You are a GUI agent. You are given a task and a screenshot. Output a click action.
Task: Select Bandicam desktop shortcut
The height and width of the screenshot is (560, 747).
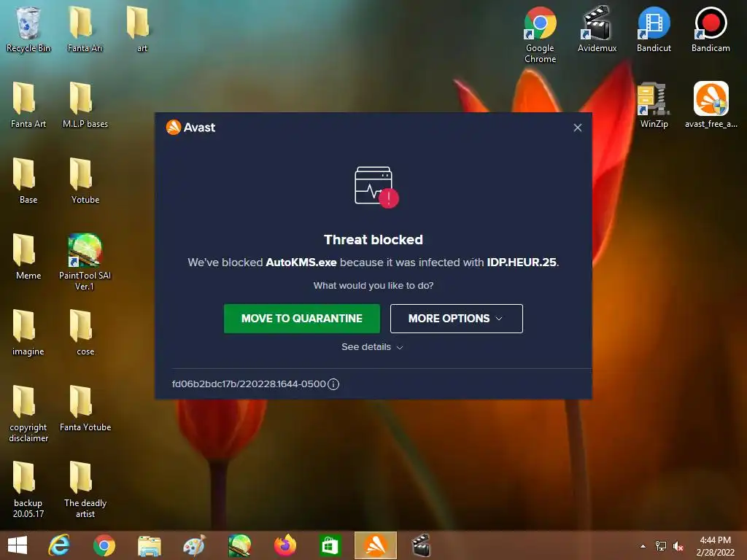click(711, 29)
